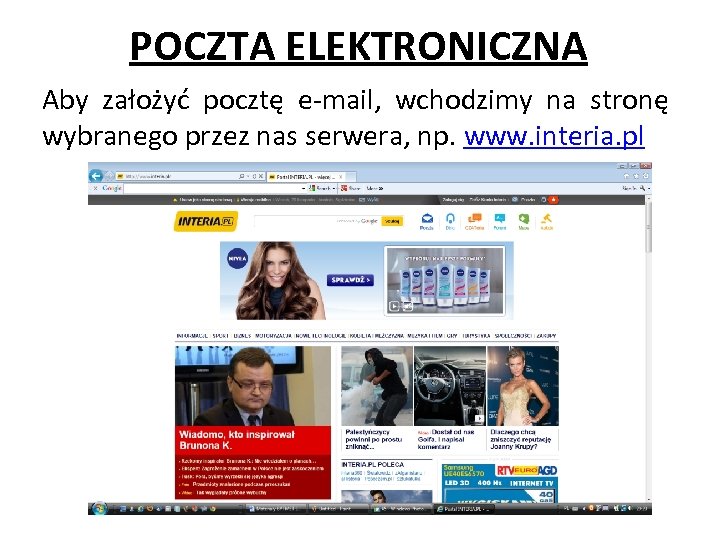Click into the Google toolbar search field

point(212,188)
